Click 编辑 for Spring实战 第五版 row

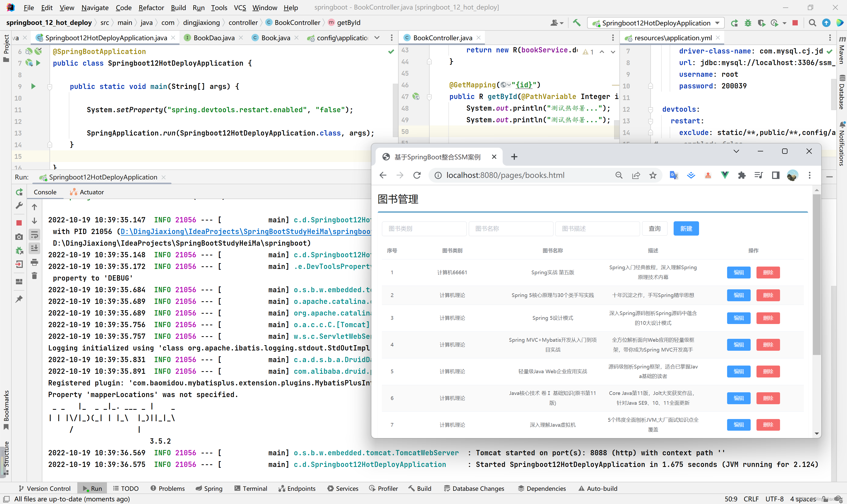pos(739,272)
